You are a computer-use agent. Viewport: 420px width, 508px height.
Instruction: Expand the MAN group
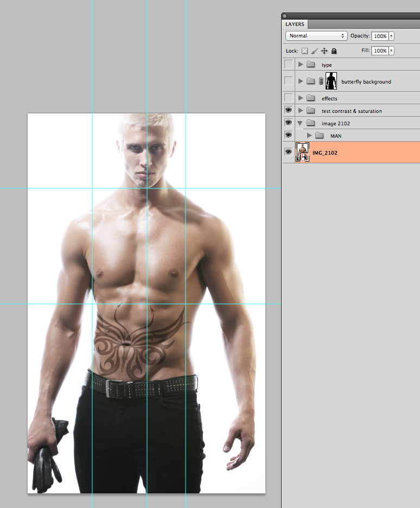[309, 136]
